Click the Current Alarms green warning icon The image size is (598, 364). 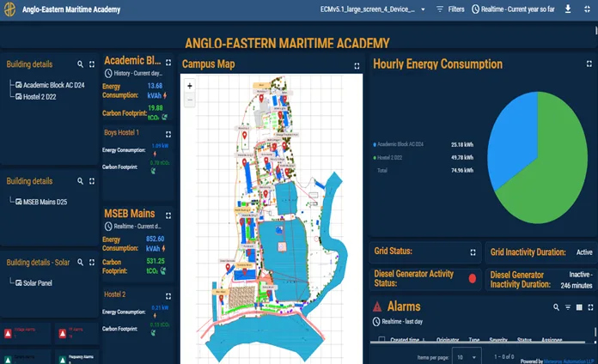[8, 361]
